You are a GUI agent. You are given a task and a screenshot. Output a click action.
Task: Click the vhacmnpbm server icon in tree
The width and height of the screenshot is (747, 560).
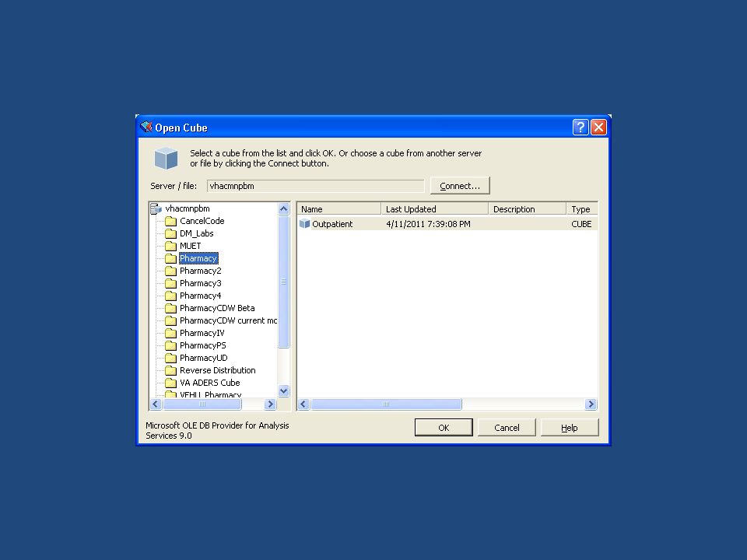pos(156,208)
